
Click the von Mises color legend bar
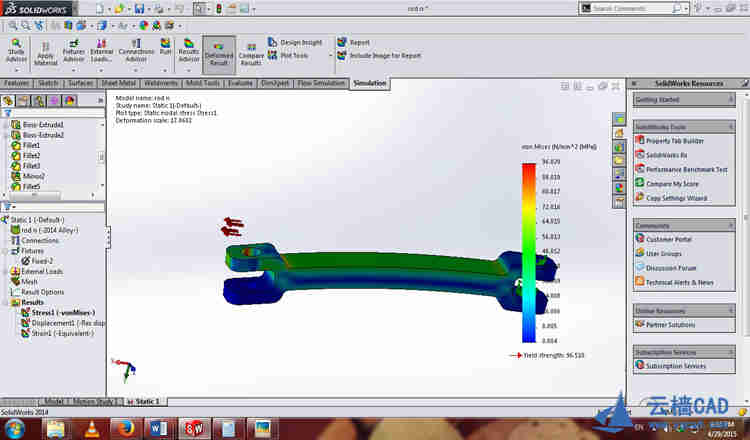(x=529, y=253)
